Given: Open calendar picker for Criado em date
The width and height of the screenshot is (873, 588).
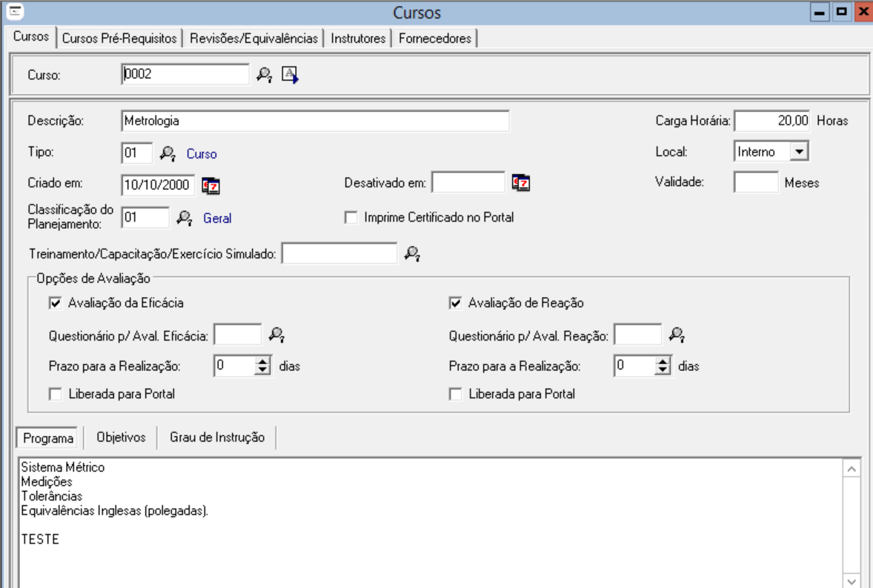Looking at the screenshot, I should 211,184.
